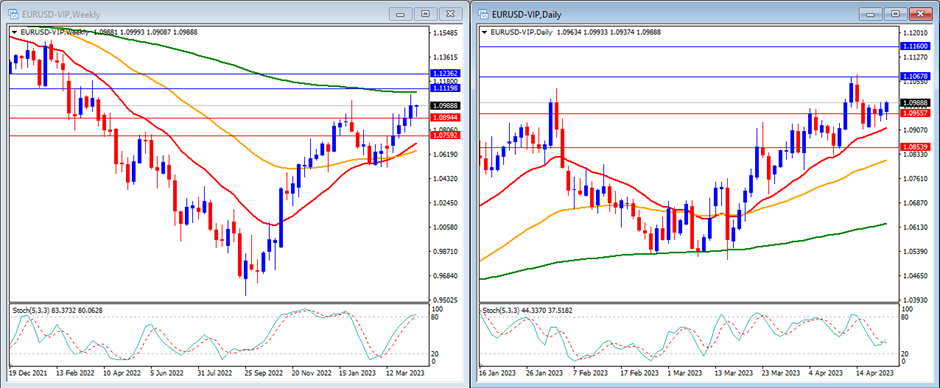Image resolution: width=940 pixels, height=388 pixels.
Task: Restore down the EURUSD-VIP,Daily chart window
Action: pos(895,13)
